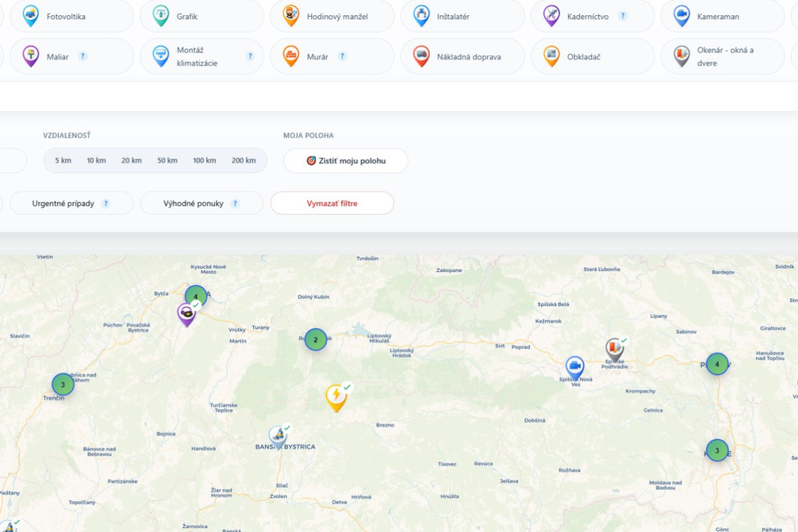Screen dimensions: 798x532
Task: Click the purple map pin near Bytča
Action: 186,314
